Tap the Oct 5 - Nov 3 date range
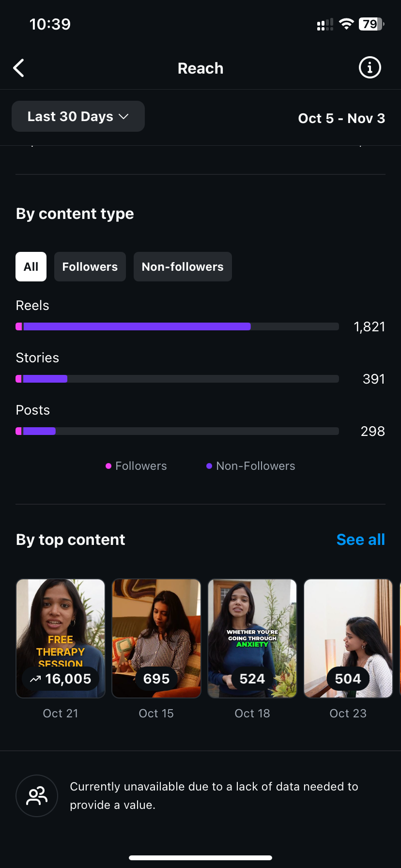401x868 pixels. point(341,119)
